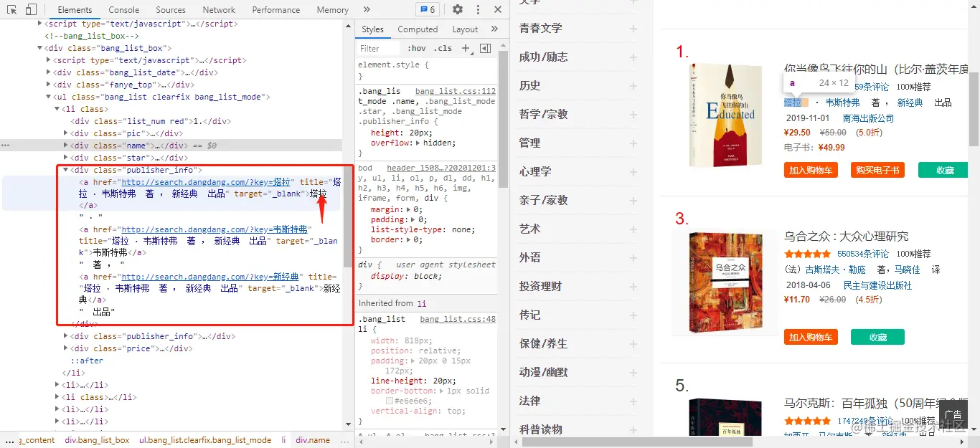This screenshot has height=448, width=980.
Task: Toggle the device toolbar icon
Action: point(31,10)
